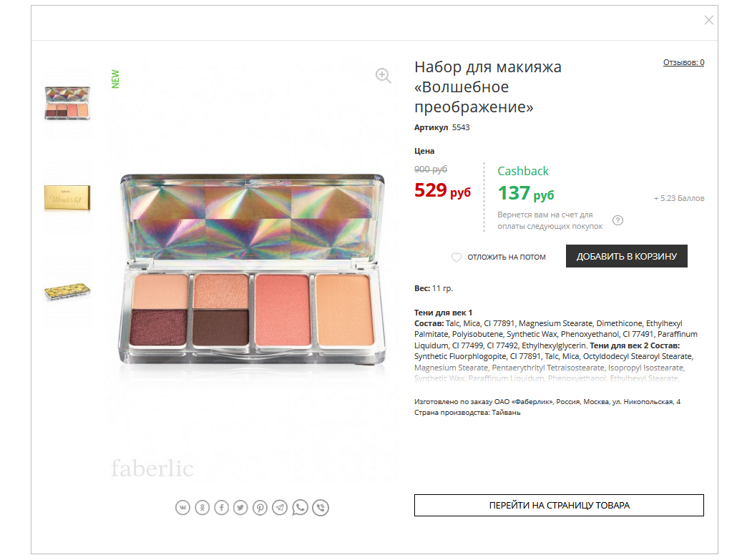Screen dimensions: 742x560
Task: Pin product on Pinterest
Action: [x=260, y=508]
